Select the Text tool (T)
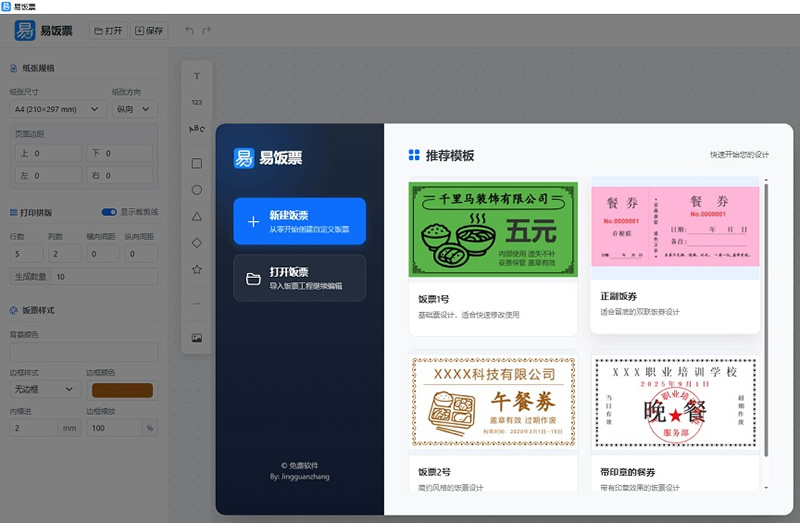800x523 pixels. [197, 76]
